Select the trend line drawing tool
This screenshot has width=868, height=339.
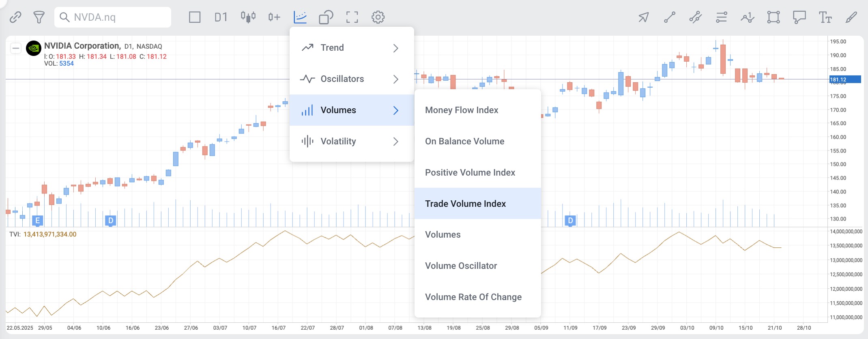669,17
